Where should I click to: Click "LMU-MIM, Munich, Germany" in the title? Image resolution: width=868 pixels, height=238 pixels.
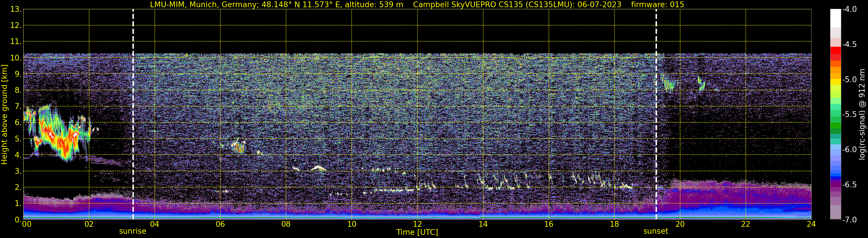[x=204, y=4]
